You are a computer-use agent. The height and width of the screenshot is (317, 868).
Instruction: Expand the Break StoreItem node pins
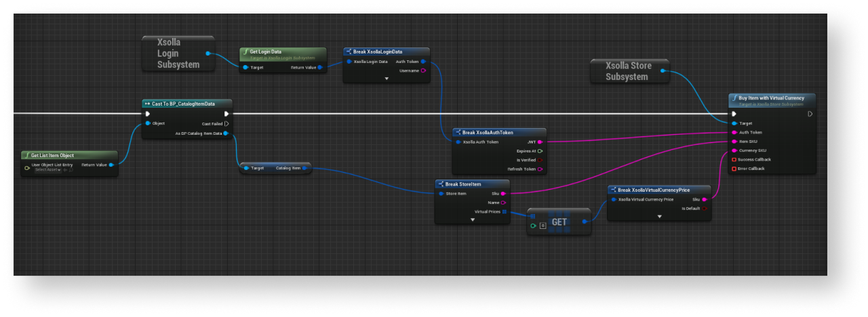coord(472,219)
